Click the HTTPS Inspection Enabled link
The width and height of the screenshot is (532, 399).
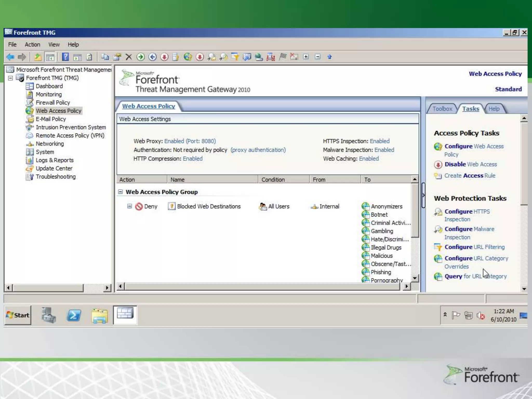380,141
